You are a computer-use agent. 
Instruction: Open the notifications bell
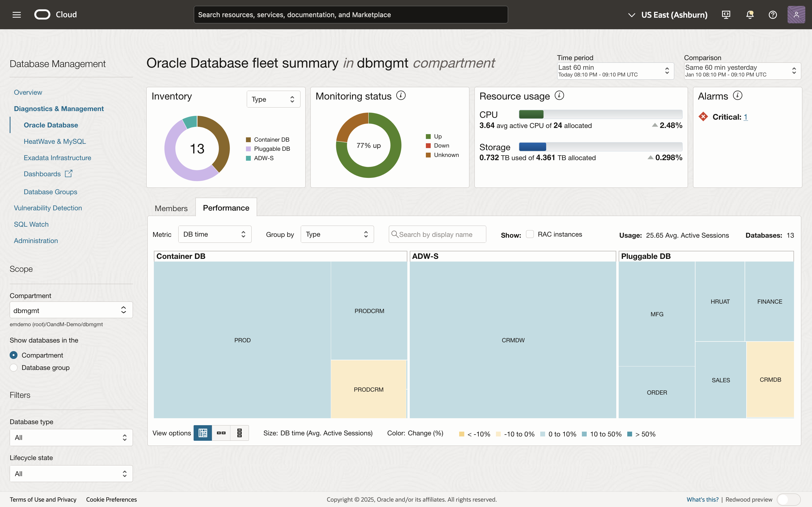750,14
